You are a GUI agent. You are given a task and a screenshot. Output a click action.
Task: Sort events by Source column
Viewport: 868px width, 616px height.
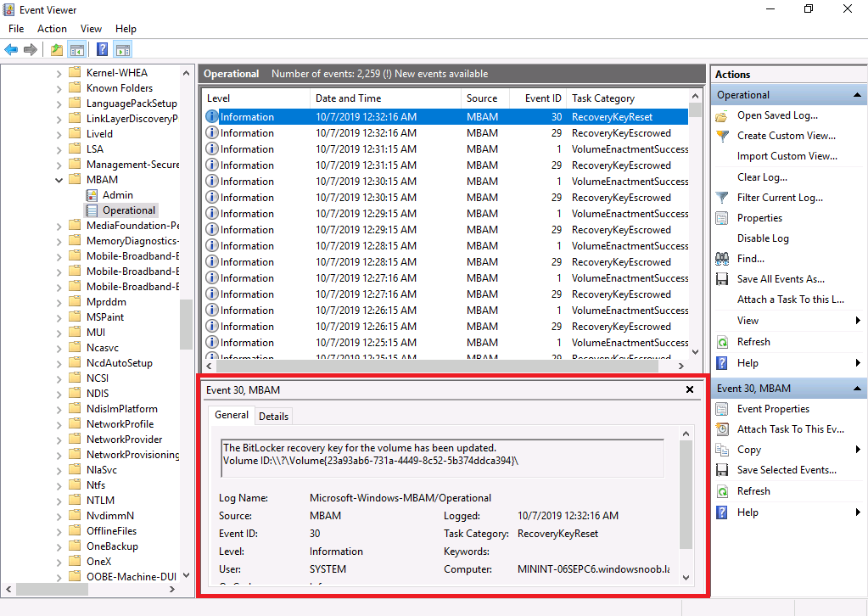485,98
